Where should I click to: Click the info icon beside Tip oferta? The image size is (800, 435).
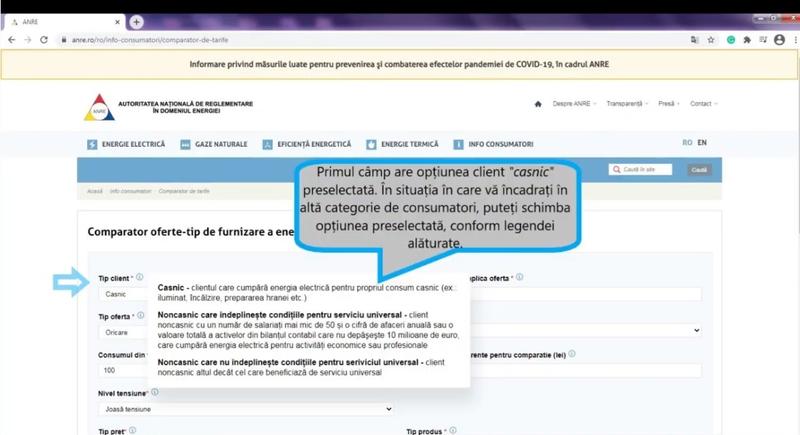pyautogui.click(x=141, y=315)
